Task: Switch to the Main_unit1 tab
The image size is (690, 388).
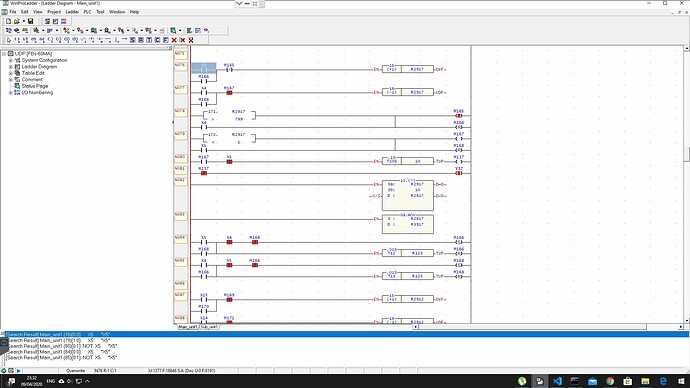Action: pos(188,327)
